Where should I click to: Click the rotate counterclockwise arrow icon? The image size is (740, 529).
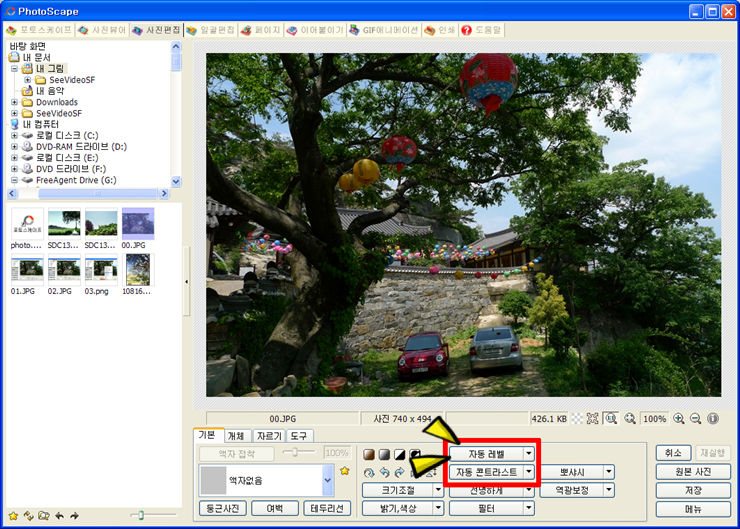point(383,472)
